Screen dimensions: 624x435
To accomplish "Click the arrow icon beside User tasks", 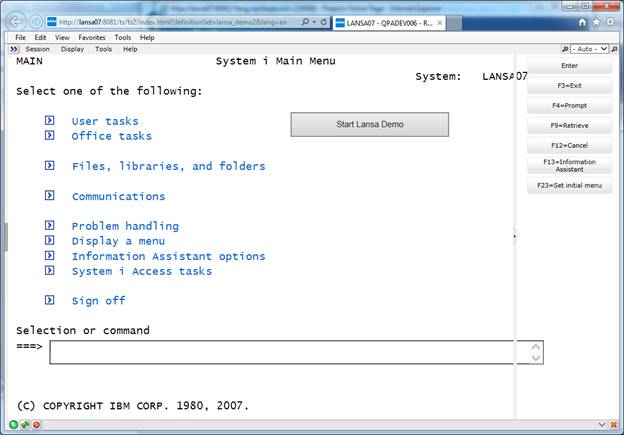I will click(x=49, y=121).
